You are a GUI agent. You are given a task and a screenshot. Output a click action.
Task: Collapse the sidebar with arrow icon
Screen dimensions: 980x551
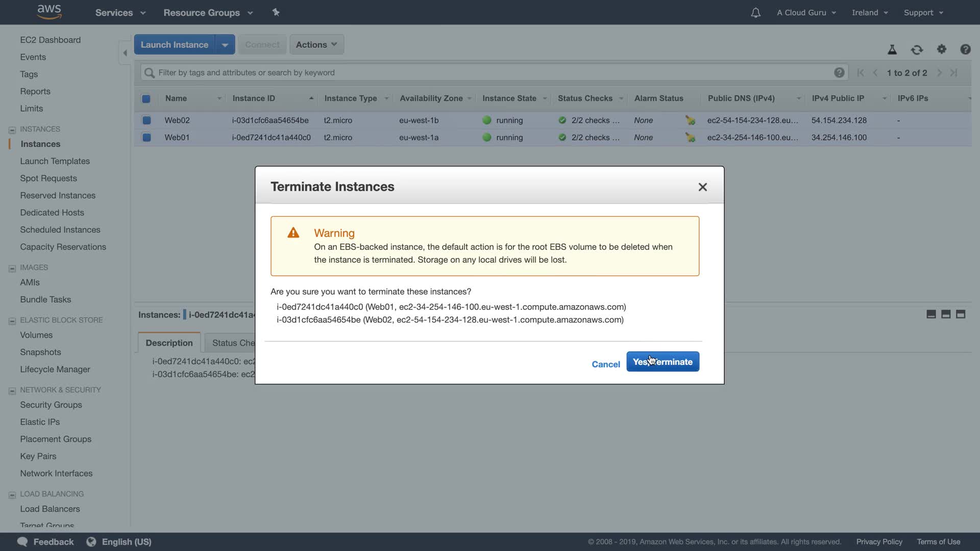click(125, 53)
